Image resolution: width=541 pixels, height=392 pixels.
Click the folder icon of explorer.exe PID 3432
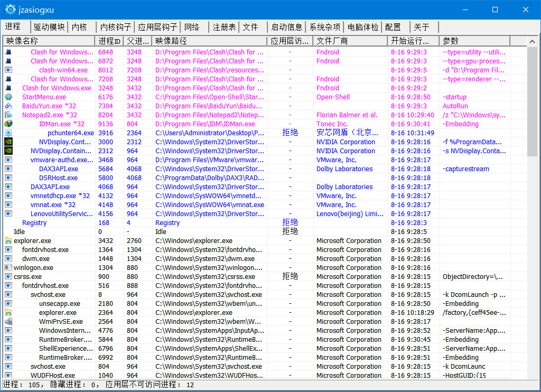8,240
